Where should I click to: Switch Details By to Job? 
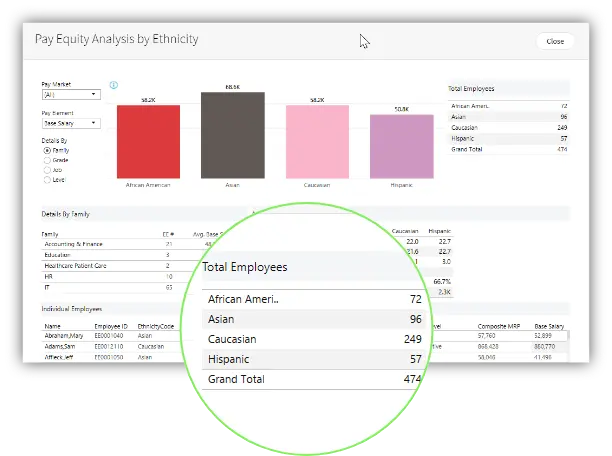coord(47,170)
